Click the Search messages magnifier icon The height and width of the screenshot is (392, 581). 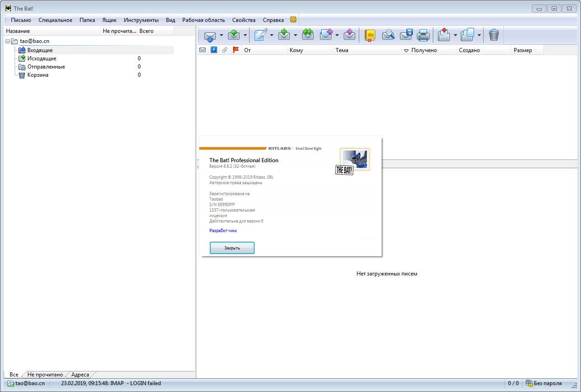pyautogui.click(x=388, y=35)
